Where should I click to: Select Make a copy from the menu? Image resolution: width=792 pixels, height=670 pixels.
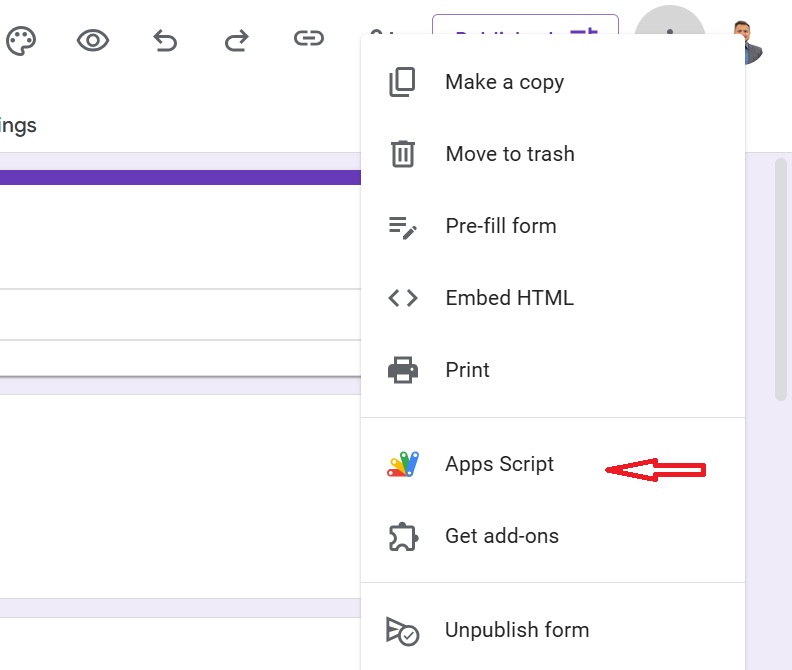pos(504,82)
